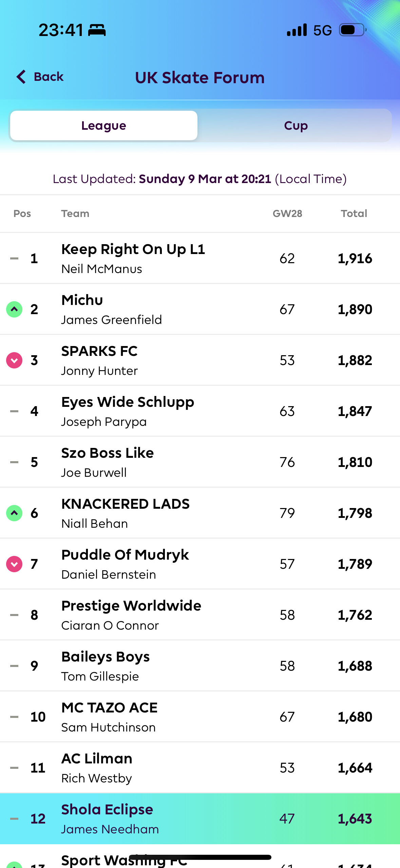Open Keep Right On Up L1 team

click(x=133, y=258)
